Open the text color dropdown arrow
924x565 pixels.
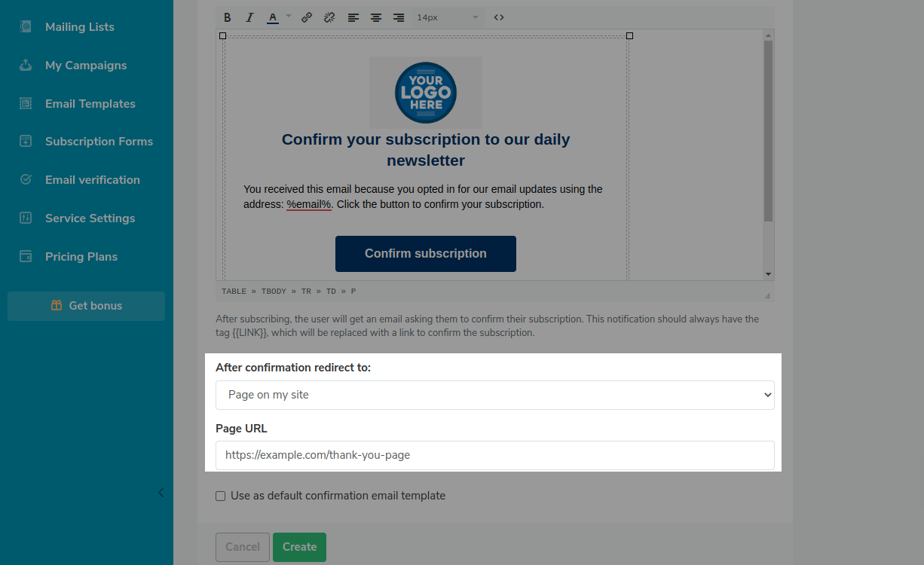coord(289,17)
